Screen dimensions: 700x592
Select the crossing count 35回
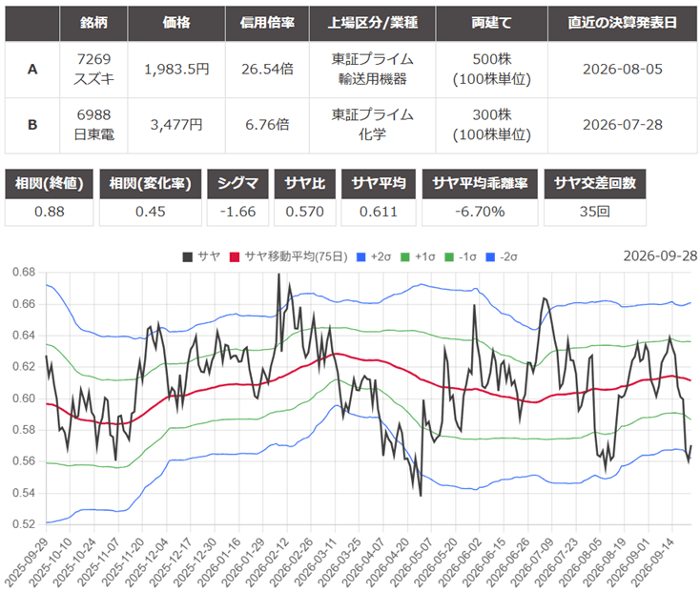[x=595, y=212]
